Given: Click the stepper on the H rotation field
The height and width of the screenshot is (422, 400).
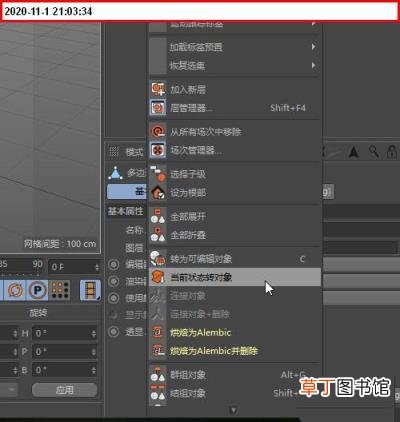Looking at the screenshot, I should point(94,333).
